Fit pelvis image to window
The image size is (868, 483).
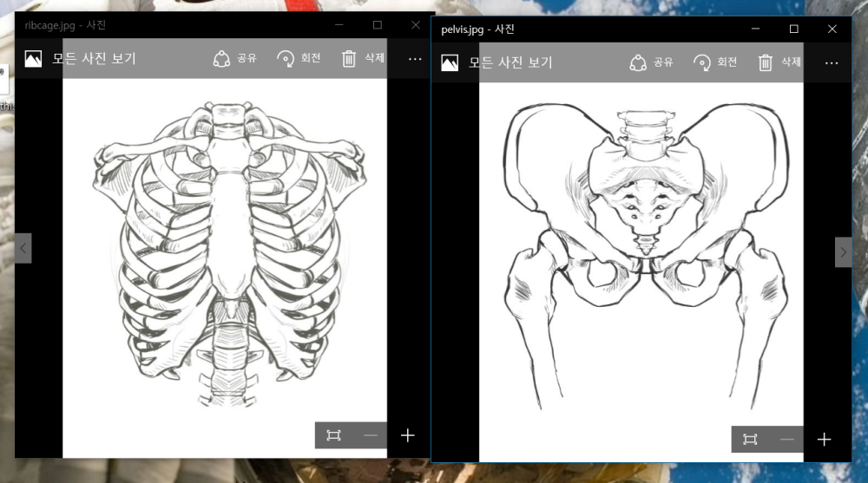[750, 440]
